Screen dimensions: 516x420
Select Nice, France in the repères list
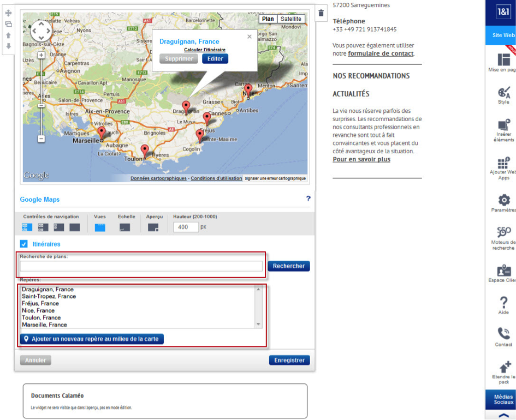click(38, 310)
